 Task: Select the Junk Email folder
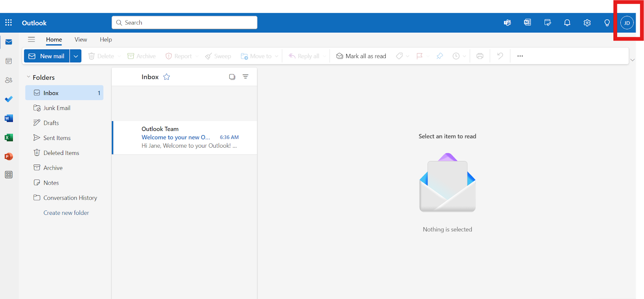point(64,108)
